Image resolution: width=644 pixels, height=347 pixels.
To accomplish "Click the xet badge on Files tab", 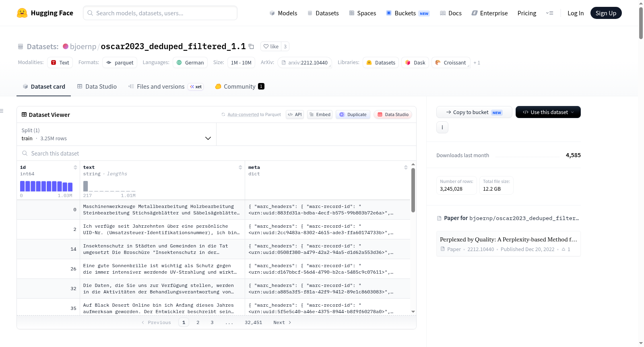I will [196, 87].
